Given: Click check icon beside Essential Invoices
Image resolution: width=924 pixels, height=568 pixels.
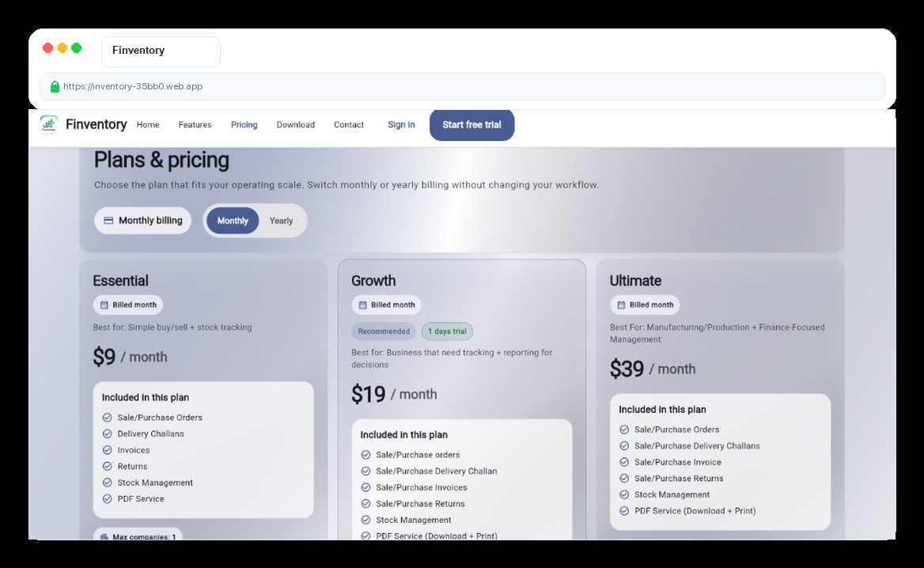Looking at the screenshot, I should [108, 450].
